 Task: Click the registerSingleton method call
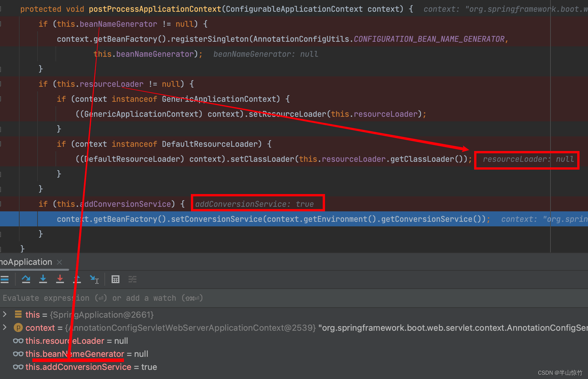click(x=210, y=39)
